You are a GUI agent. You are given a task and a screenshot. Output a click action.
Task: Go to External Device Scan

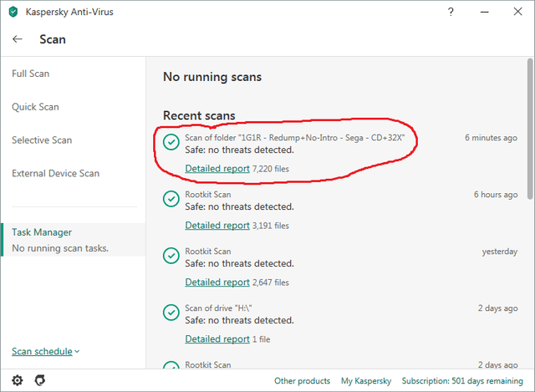click(55, 174)
